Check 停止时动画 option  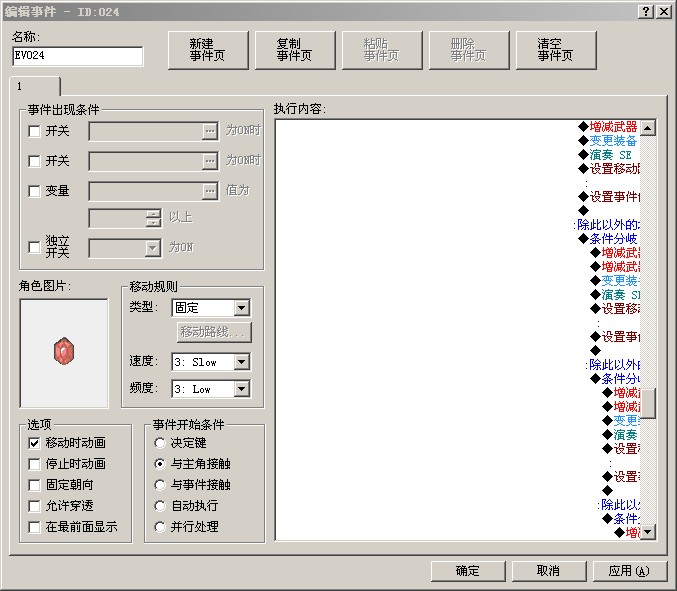pyautogui.click(x=34, y=464)
